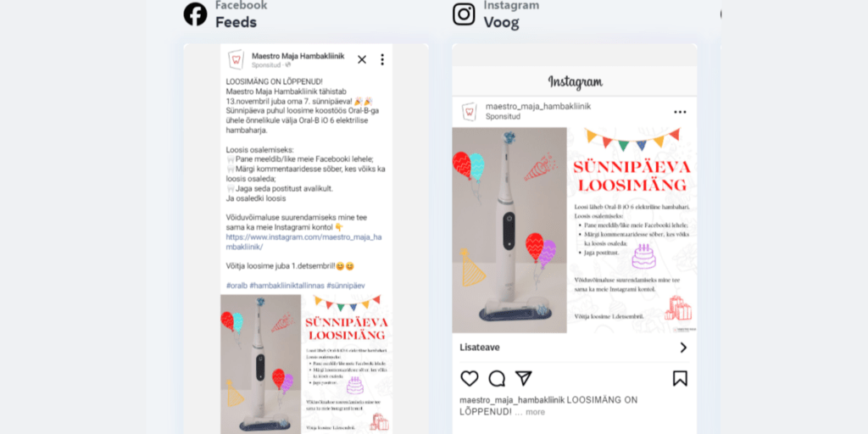Save the post with bookmark icon

[x=680, y=378]
